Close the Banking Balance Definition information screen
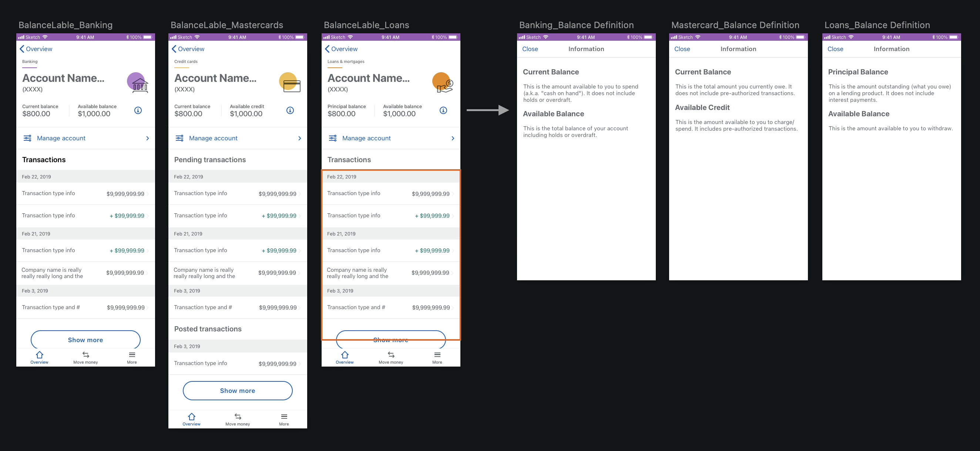The height and width of the screenshot is (451, 980). [530, 49]
